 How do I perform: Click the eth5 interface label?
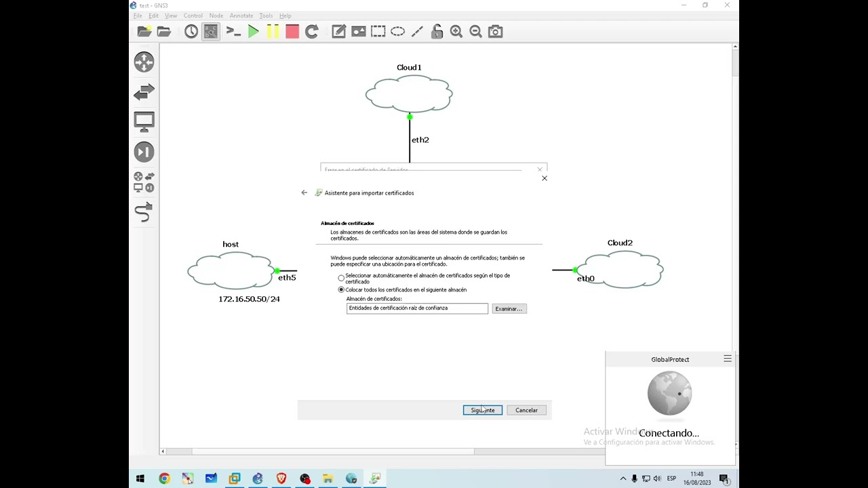click(287, 277)
